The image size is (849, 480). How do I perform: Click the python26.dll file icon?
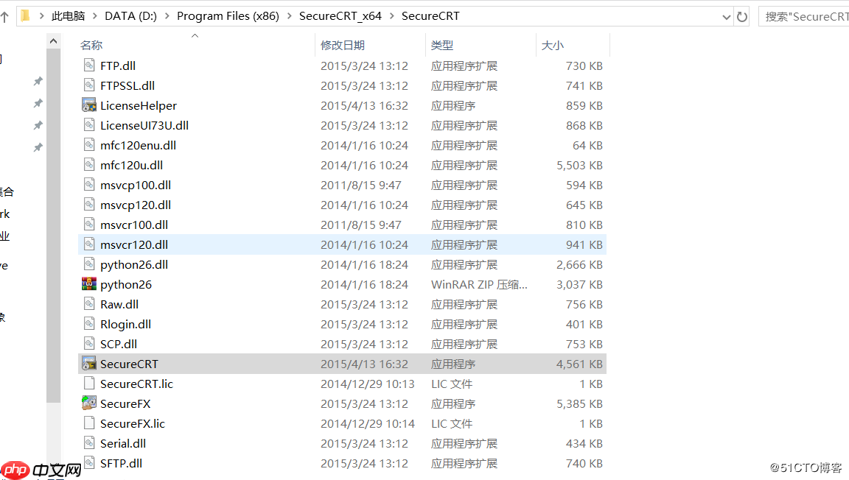click(89, 265)
